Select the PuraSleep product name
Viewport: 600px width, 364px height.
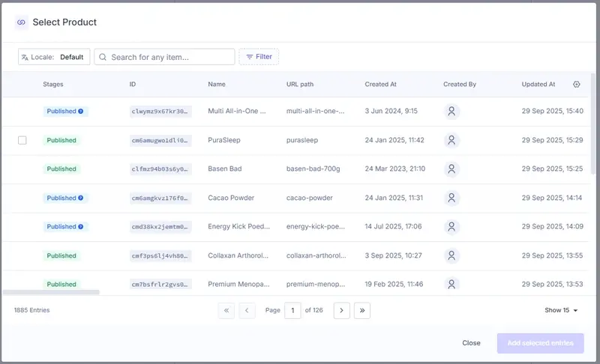223,140
